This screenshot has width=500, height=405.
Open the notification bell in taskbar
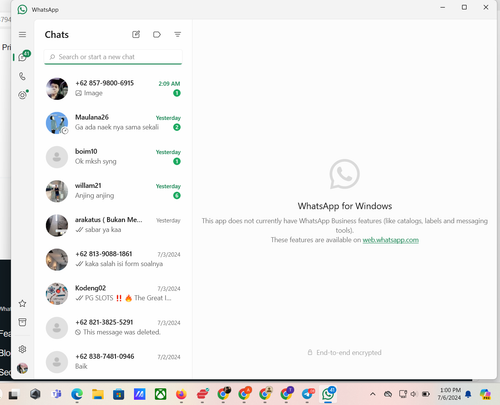coord(468,394)
